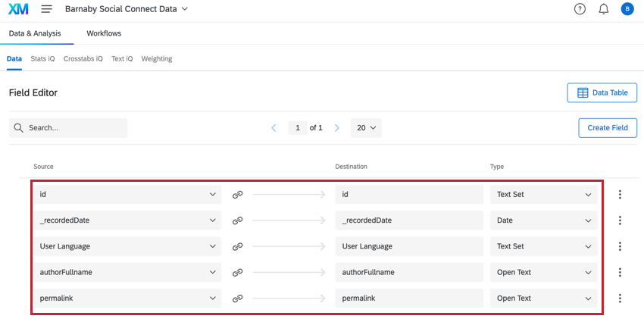Click the link icon for the id field
This screenshot has height=322, width=644.
pos(237,195)
